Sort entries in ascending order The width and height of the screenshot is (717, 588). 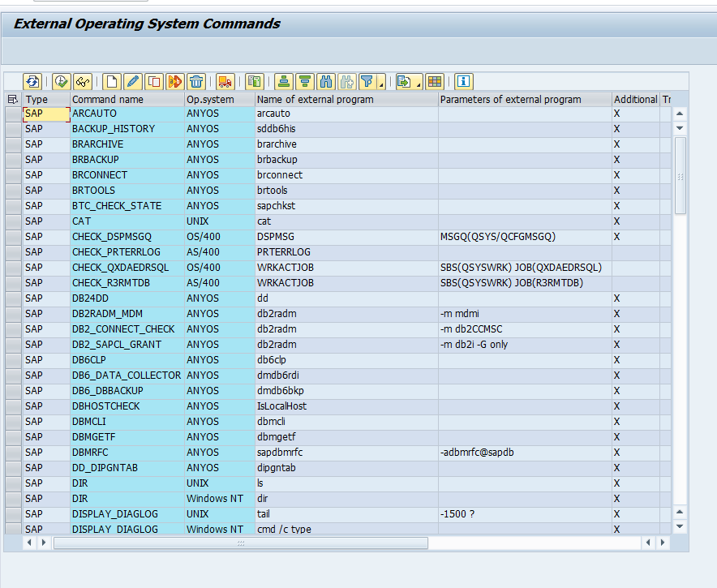pos(284,81)
